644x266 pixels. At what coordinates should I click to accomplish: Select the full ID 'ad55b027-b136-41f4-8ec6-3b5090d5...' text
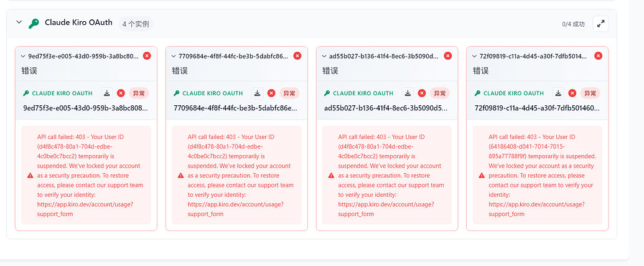point(386,108)
